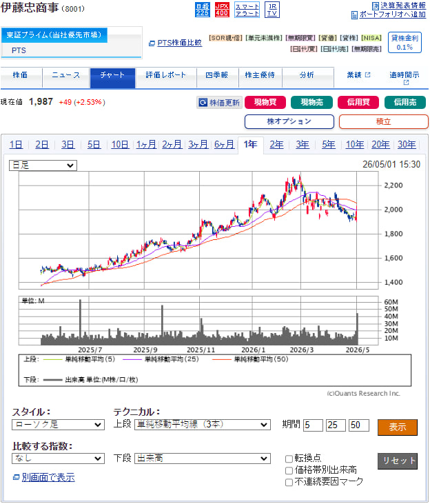Click the NISA tag label
430x504 pixels.
pyautogui.click(x=371, y=38)
